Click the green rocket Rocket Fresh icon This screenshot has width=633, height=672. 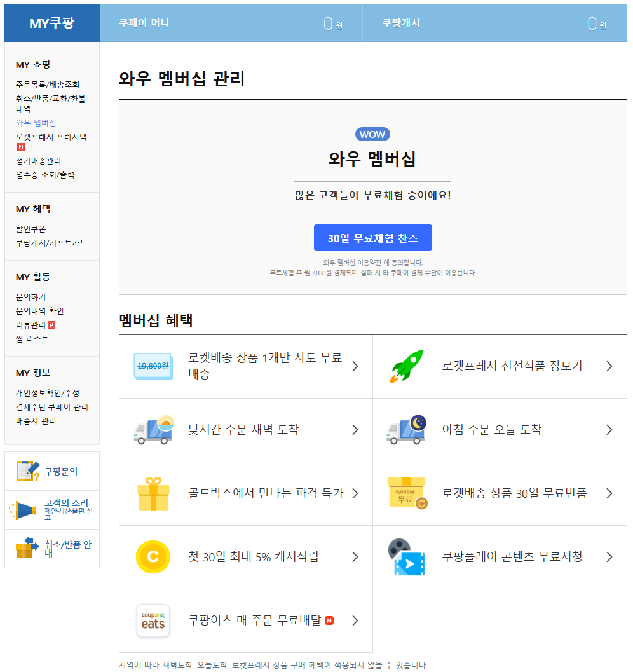coord(407,366)
